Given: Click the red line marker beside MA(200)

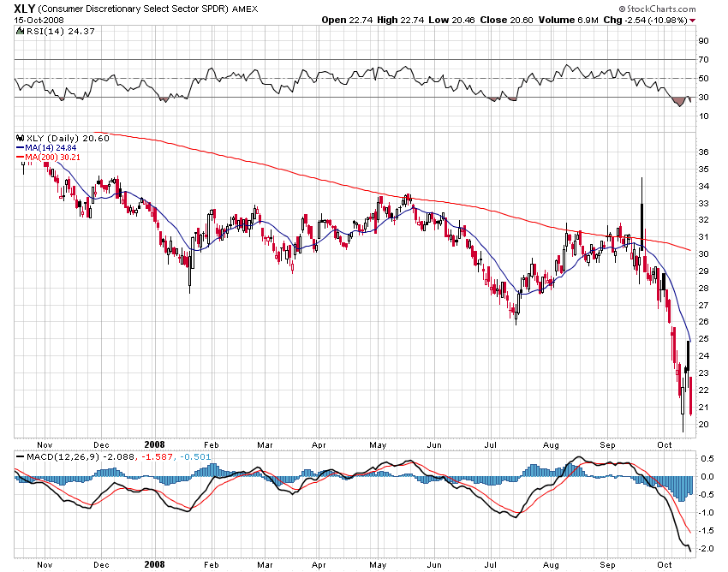Looking at the screenshot, I should (20, 158).
